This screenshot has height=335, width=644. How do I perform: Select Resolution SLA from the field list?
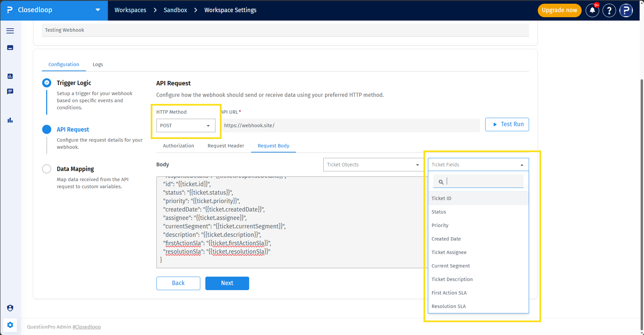(478, 306)
